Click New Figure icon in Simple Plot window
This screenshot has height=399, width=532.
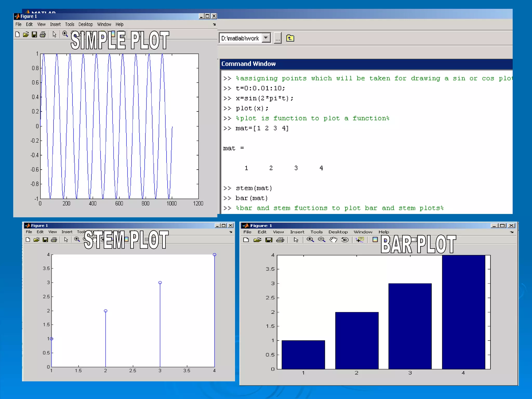(17, 34)
